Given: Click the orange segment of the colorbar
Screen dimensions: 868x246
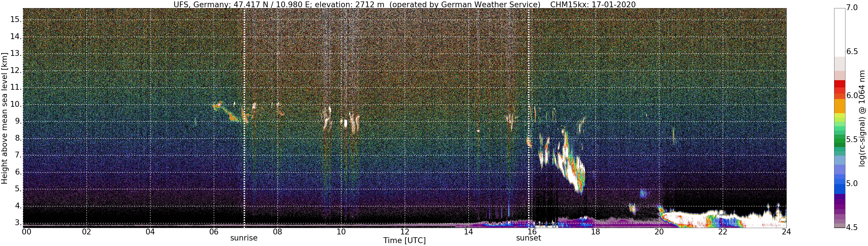Looking at the screenshot, I should (x=839, y=106).
